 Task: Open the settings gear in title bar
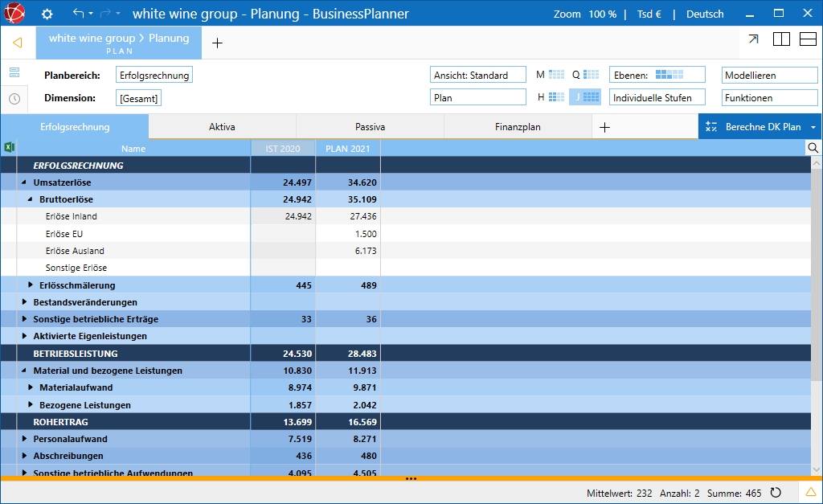point(47,14)
